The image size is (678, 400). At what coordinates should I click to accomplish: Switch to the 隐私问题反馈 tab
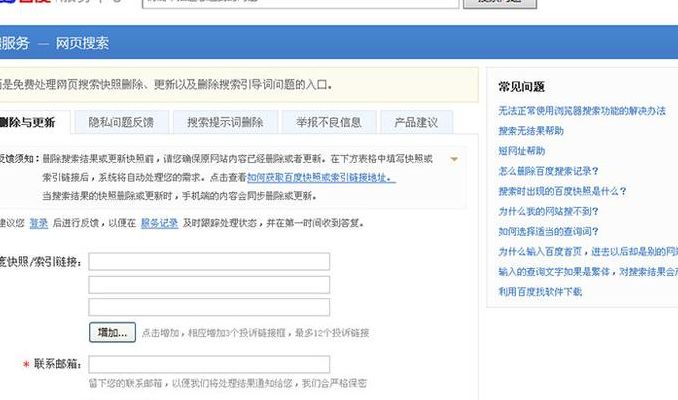(121, 122)
